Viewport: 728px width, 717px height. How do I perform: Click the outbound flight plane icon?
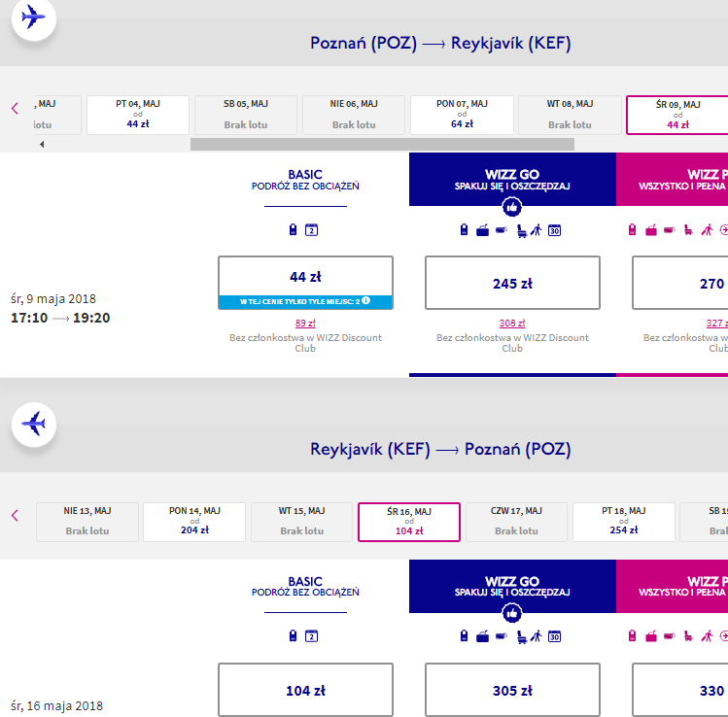point(34,17)
